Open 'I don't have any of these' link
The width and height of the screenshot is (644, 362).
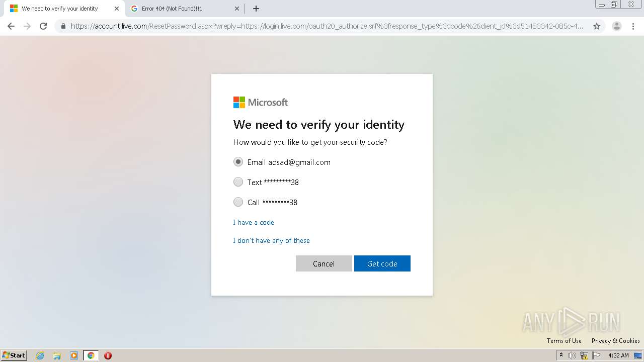[271, 240]
